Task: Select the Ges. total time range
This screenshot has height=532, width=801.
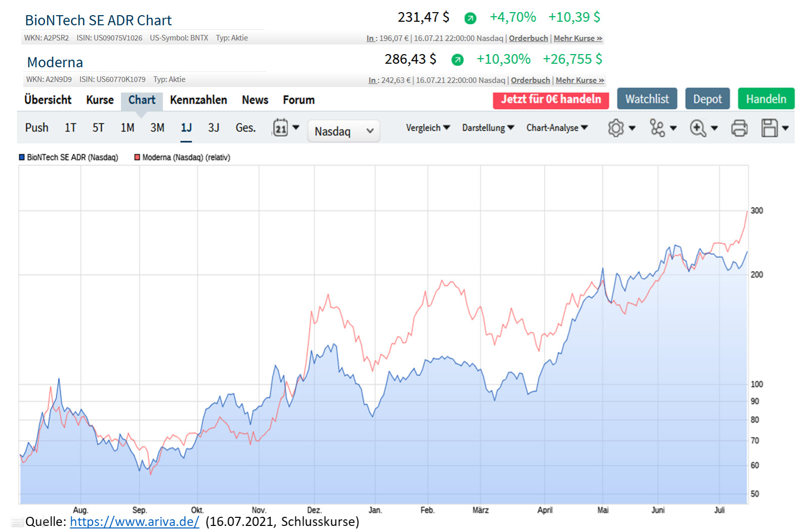Action: (245, 127)
